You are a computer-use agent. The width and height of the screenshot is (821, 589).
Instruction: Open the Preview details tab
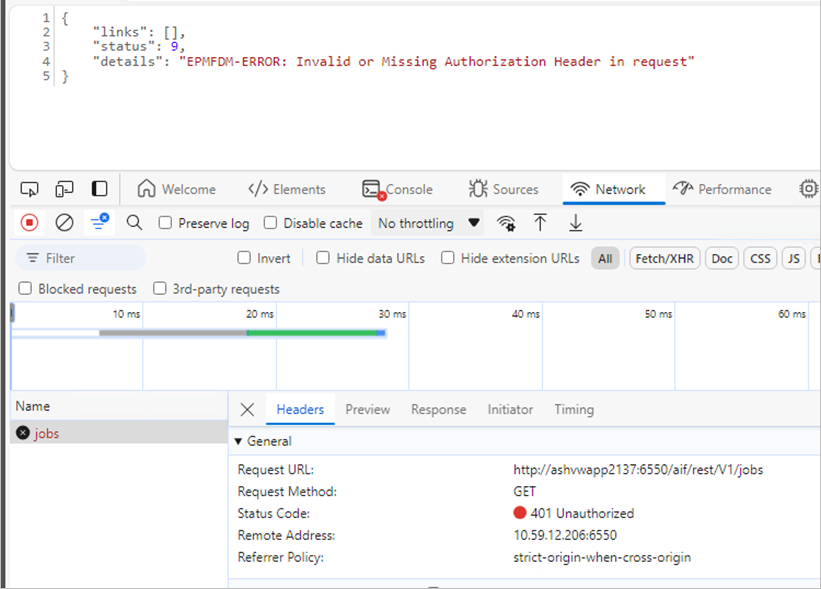(x=368, y=409)
